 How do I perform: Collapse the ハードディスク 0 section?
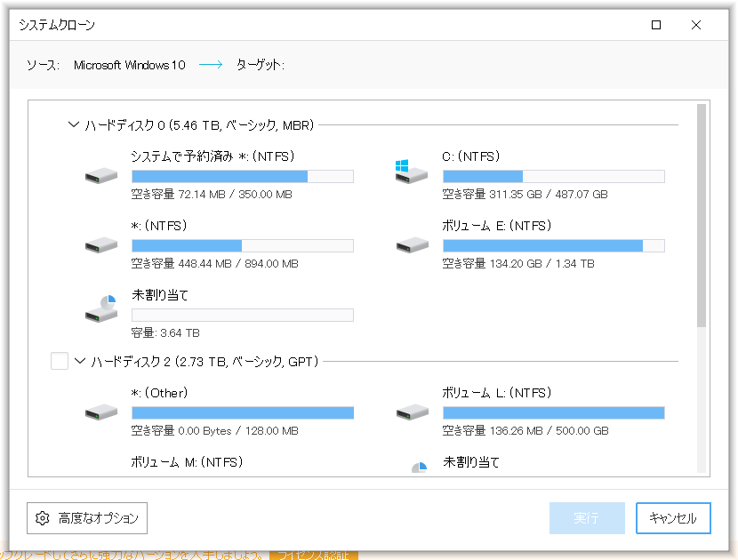[73, 124]
